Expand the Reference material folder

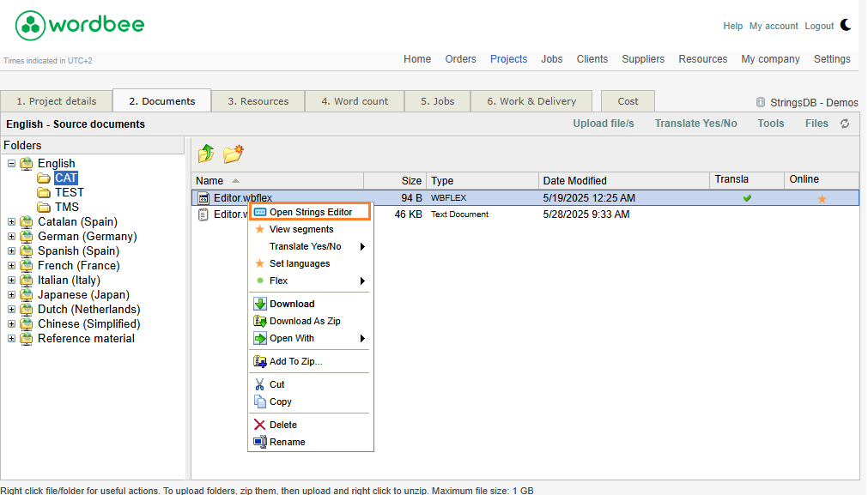(12, 339)
